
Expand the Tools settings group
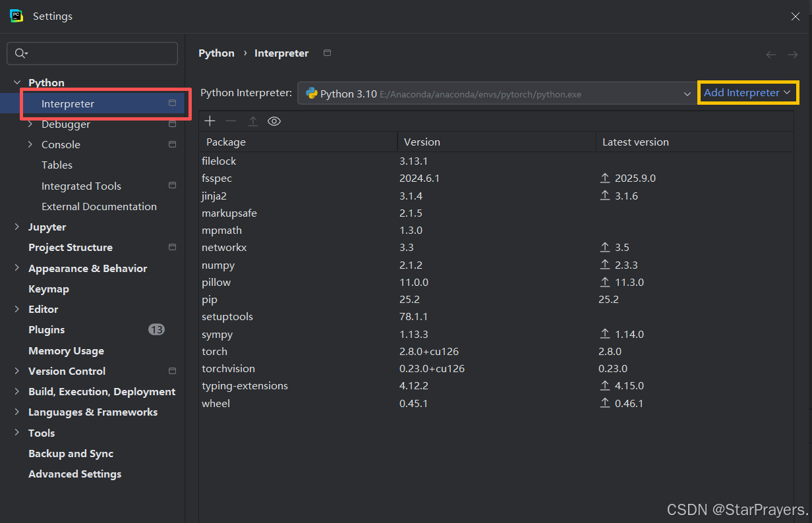click(16, 433)
